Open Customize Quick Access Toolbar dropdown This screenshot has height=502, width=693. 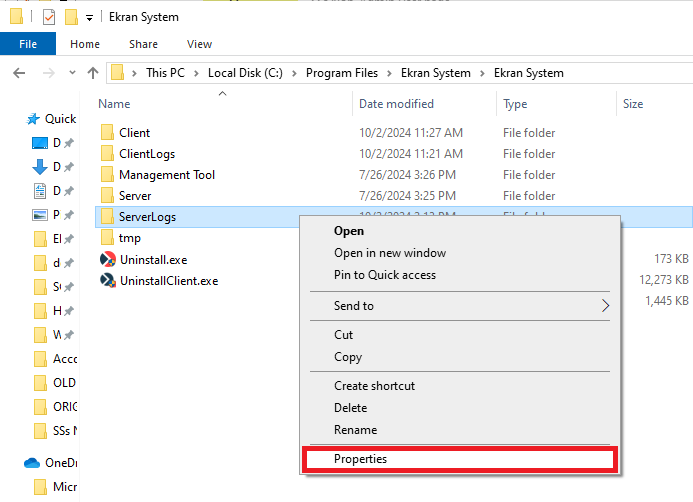coord(89,18)
